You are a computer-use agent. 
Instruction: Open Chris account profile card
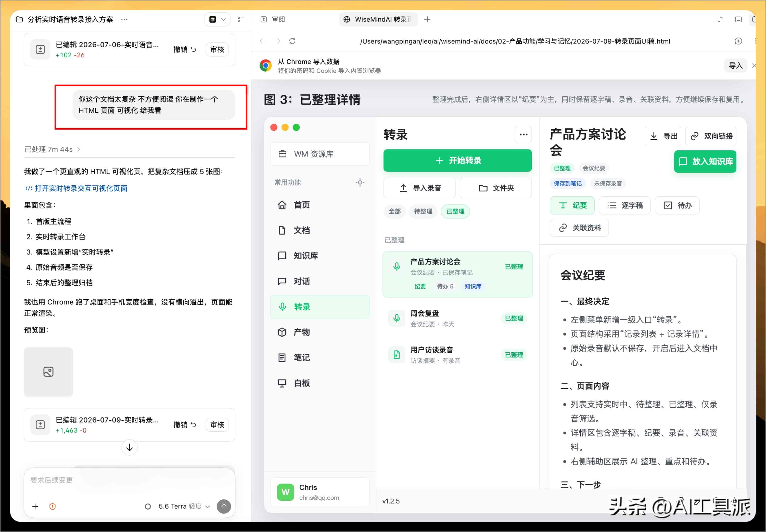pyautogui.click(x=320, y=492)
